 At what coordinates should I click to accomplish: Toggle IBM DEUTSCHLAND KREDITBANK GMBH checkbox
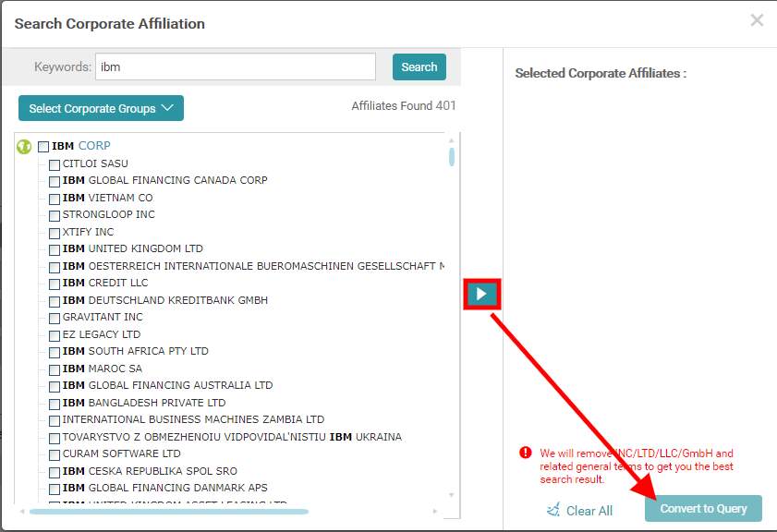pyautogui.click(x=55, y=302)
